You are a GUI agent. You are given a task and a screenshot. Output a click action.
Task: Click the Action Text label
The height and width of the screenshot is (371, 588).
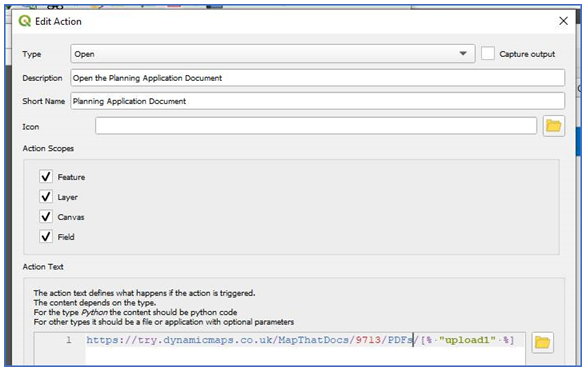point(43,267)
